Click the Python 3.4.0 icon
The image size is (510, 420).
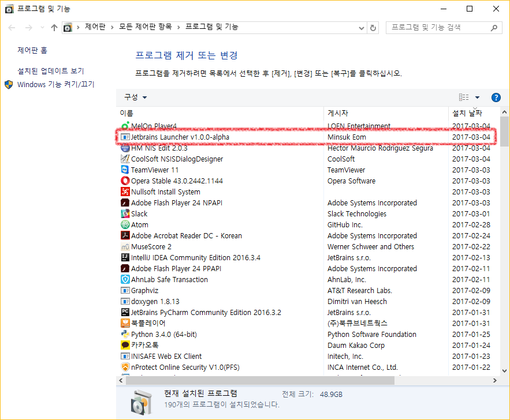pyautogui.click(x=125, y=334)
